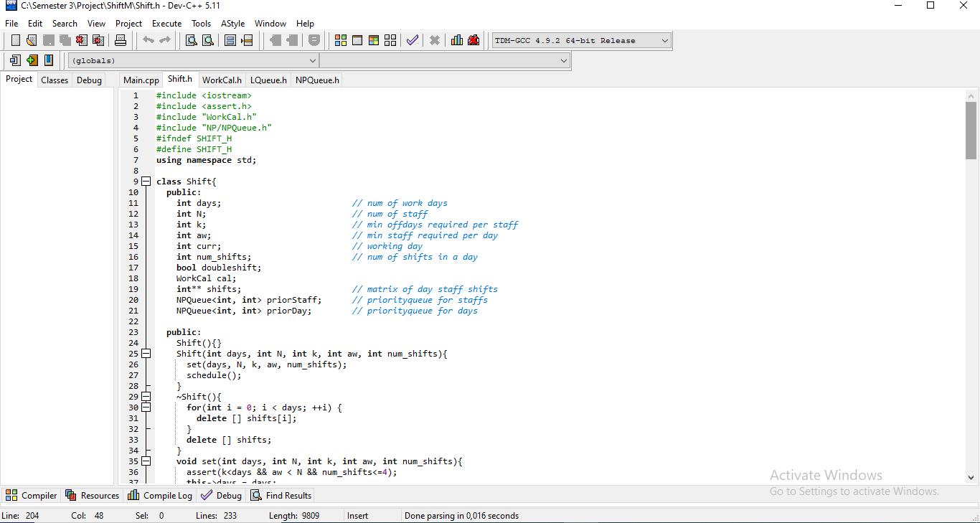Select the Shift.h editor tab
980x523 pixels.
(180, 79)
